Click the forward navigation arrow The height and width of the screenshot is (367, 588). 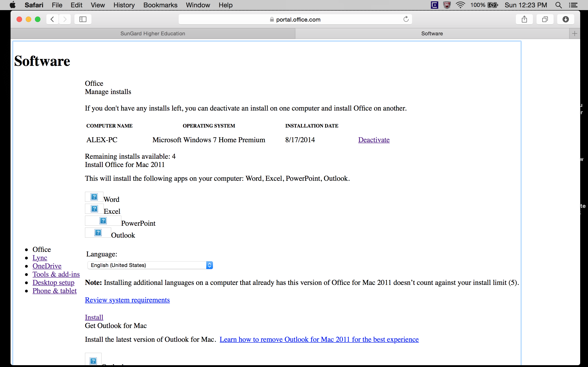click(x=65, y=19)
